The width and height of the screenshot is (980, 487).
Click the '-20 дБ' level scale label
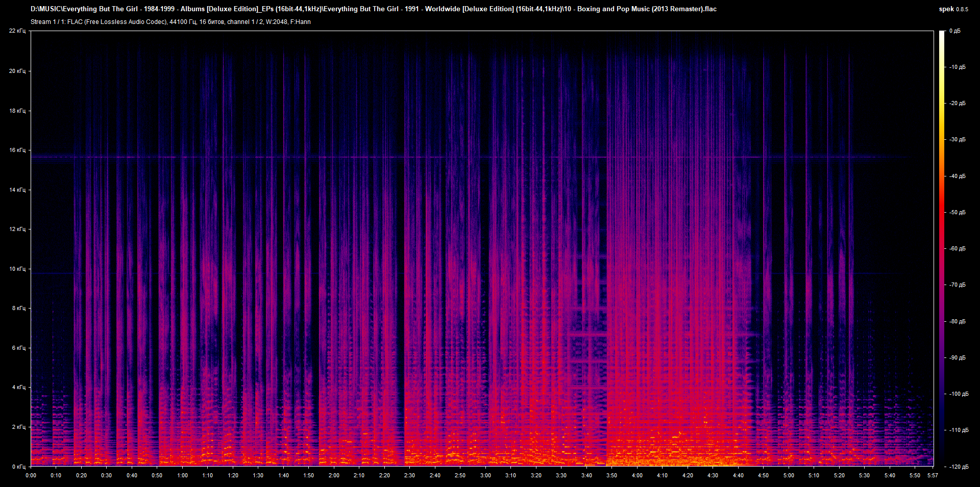coord(957,104)
